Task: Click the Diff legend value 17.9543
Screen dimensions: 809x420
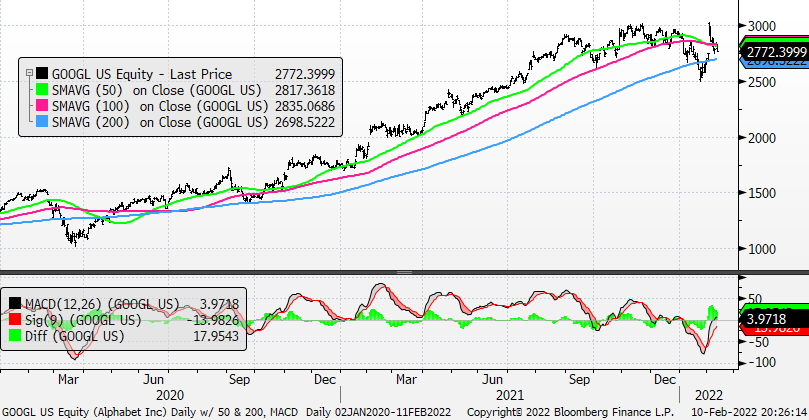Action: 216,336
